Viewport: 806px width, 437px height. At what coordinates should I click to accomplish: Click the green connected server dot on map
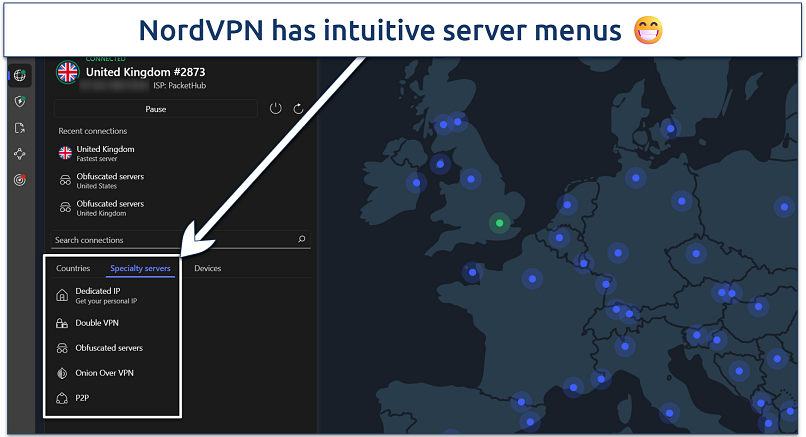click(499, 223)
